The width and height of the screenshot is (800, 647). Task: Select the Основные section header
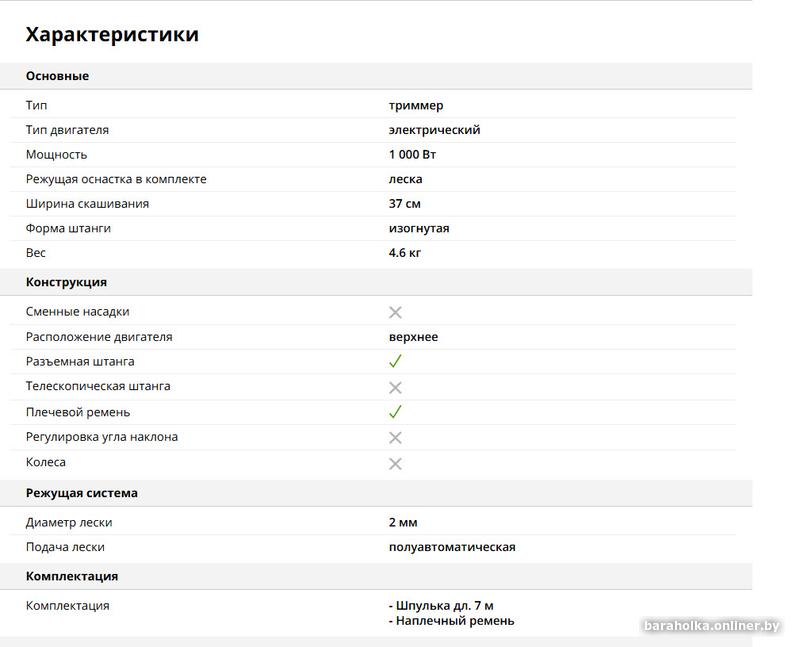pos(57,76)
